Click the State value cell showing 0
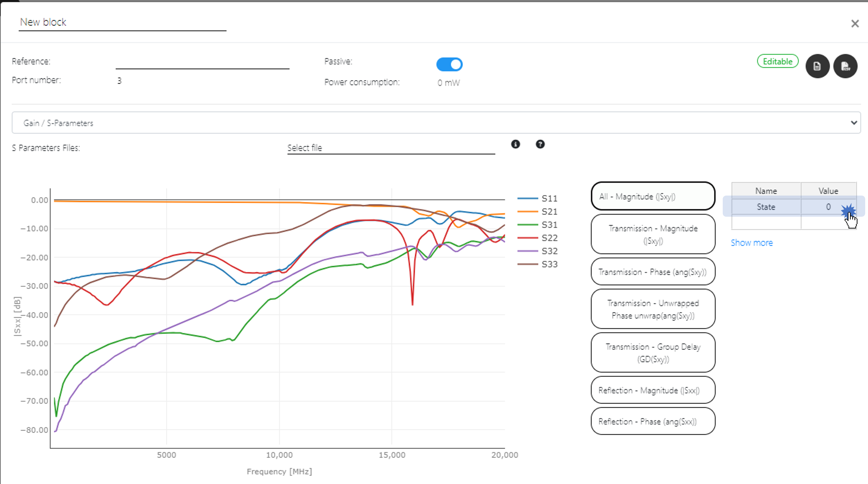Viewport: 868px width, 484px height. pyautogui.click(x=829, y=207)
